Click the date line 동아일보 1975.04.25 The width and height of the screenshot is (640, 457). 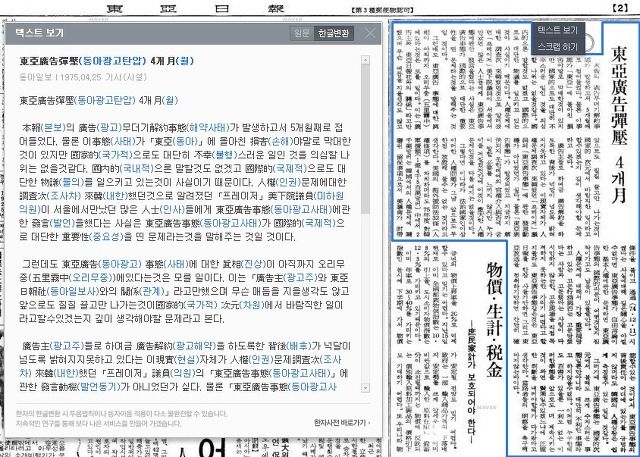(83, 77)
